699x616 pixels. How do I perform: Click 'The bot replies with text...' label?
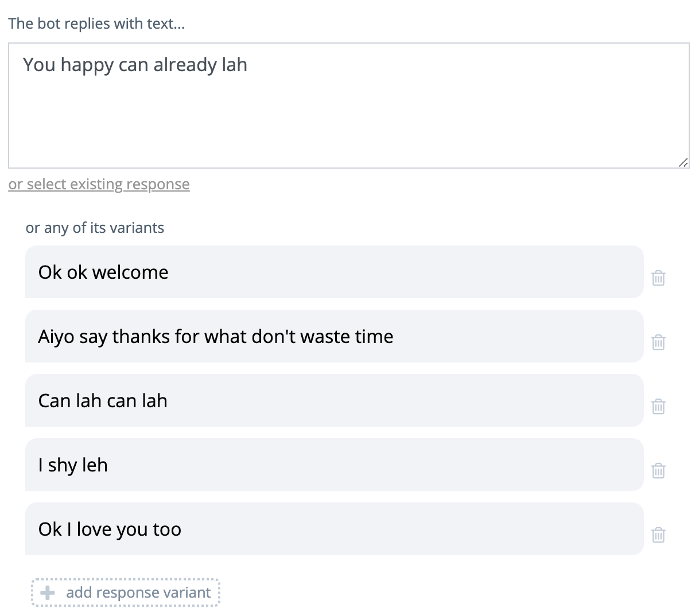pyautogui.click(x=96, y=24)
